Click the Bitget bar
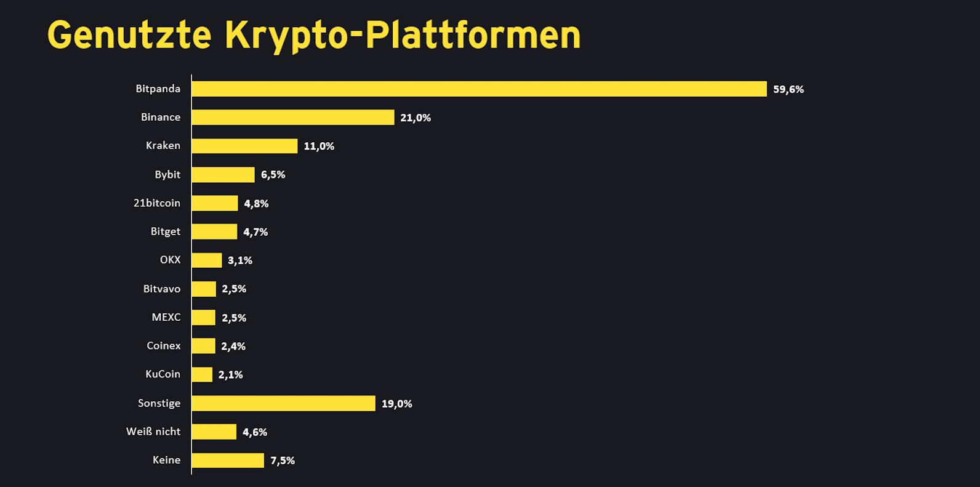The image size is (980, 487). (x=214, y=231)
